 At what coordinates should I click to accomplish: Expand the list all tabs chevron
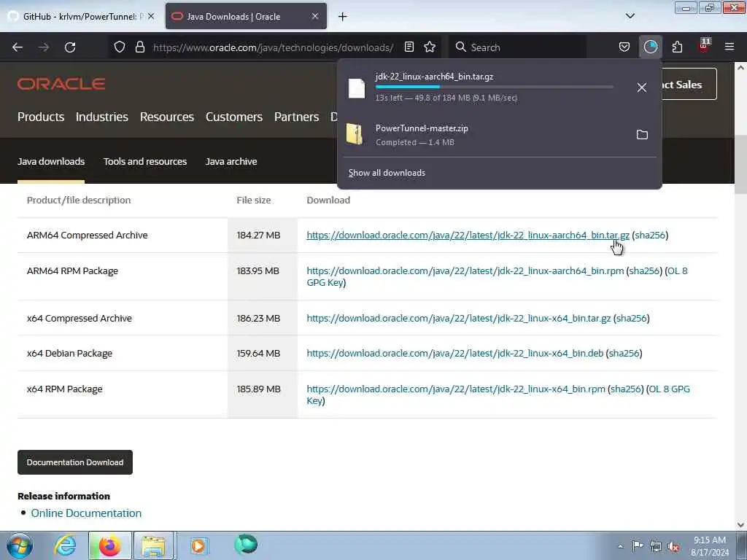tap(630, 16)
